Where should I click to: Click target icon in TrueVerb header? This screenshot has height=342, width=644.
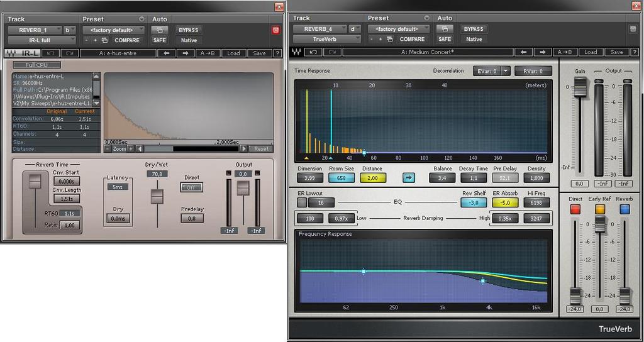click(x=633, y=29)
